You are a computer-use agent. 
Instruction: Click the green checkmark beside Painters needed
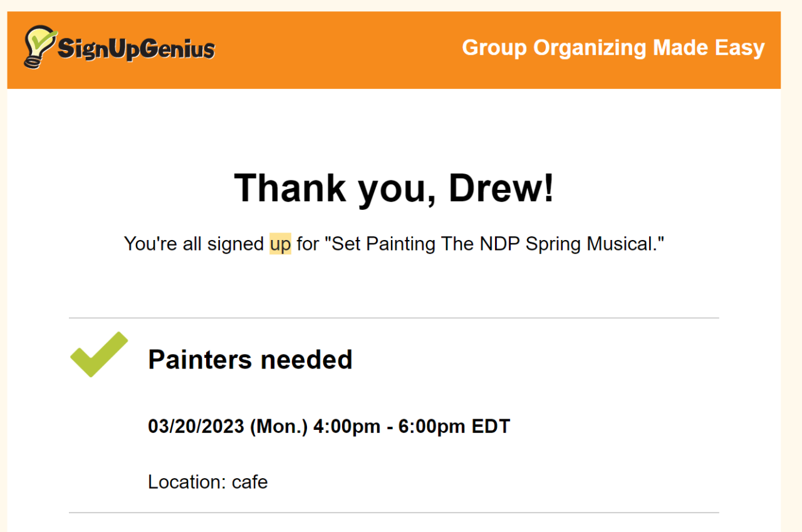pos(98,355)
